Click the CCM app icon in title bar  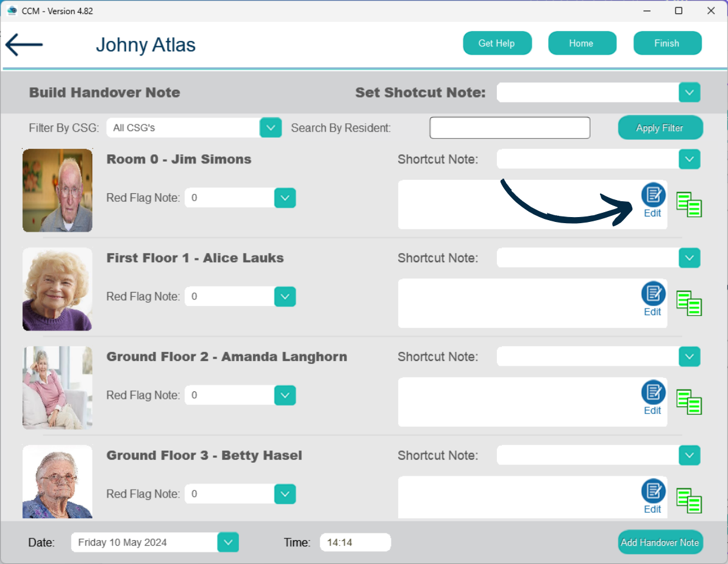pyautogui.click(x=12, y=11)
